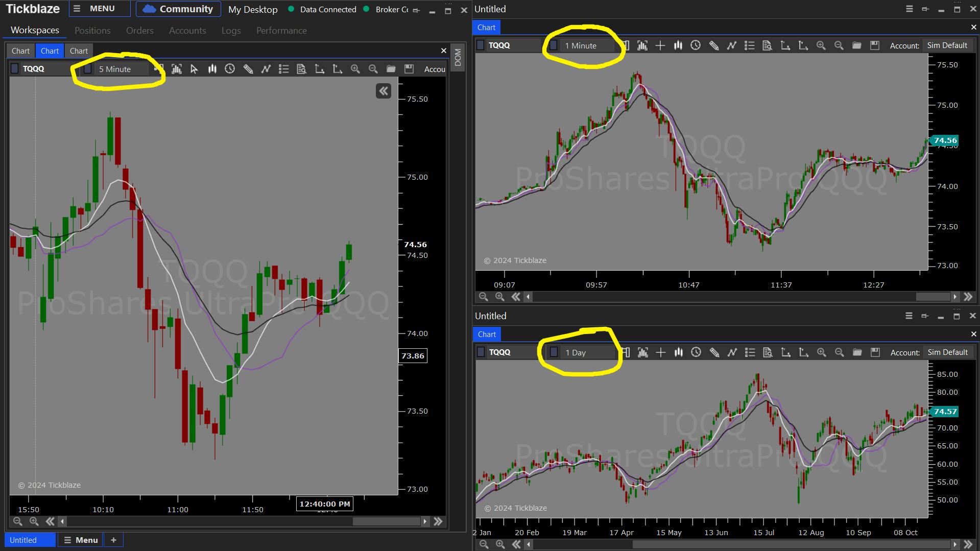This screenshot has width=980, height=551.
Task: Open chart type candlestick icon on 1 Minute chart
Action: point(678,45)
